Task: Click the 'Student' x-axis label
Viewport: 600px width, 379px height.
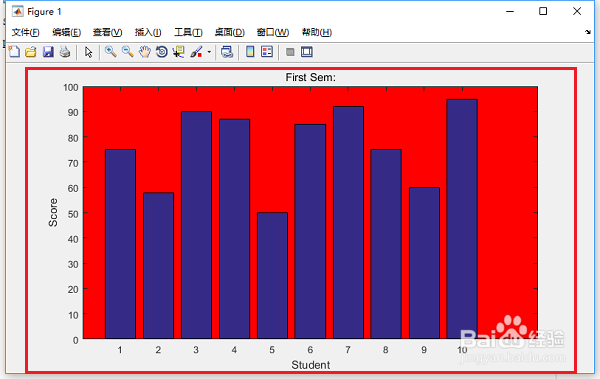Action: (310, 365)
